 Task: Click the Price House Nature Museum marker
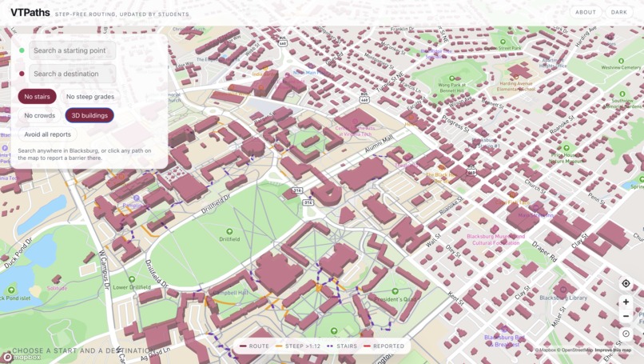[x=566, y=148]
